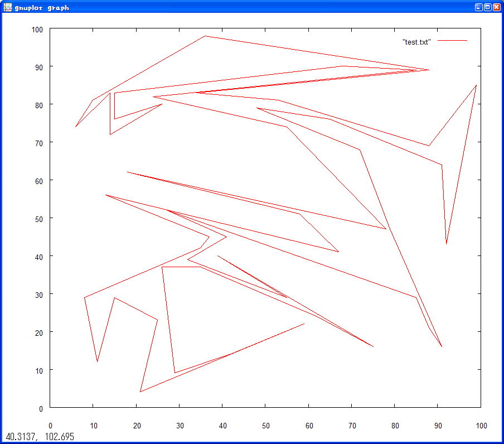Minimize the gnuplot graph window
Viewport: 504px width, 444px height.
pyautogui.click(x=478, y=7)
